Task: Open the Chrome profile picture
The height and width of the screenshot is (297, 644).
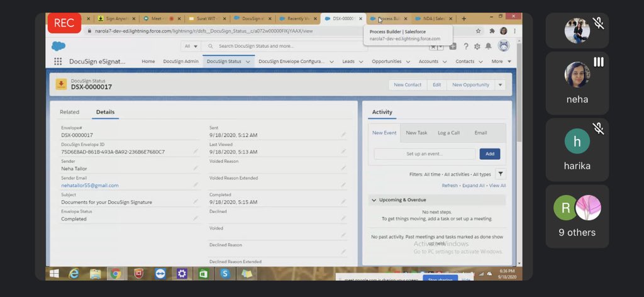Action: point(504,31)
